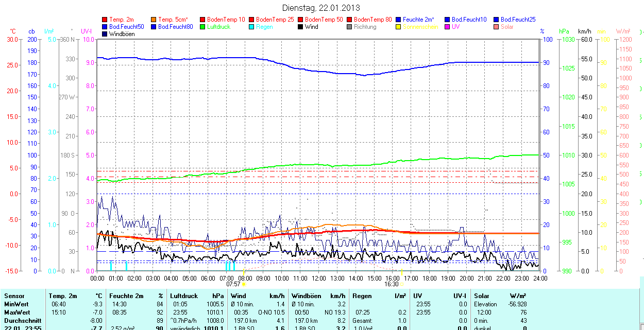This screenshot has width=644, height=330.
Task: Click the chart title Dienstag, 22.01.2013
Action: pyautogui.click(x=321, y=8)
